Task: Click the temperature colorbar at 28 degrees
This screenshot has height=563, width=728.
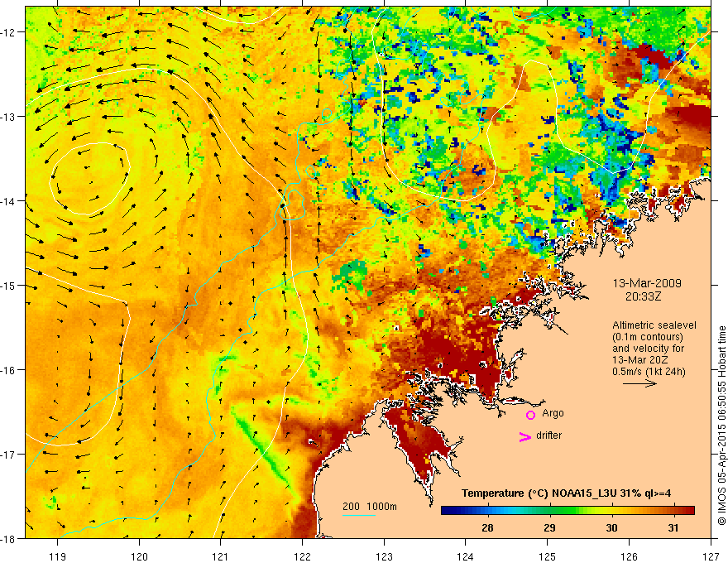Action: [487, 511]
